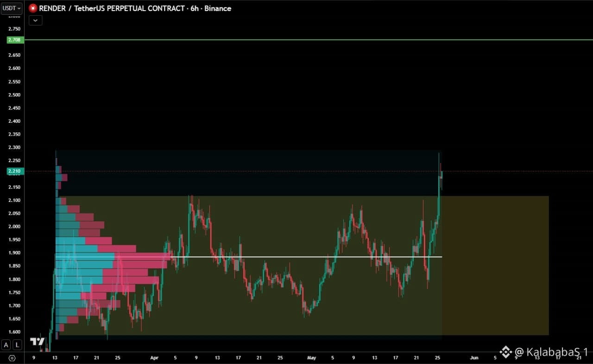Click the 2.400 price axis label

tap(14, 121)
